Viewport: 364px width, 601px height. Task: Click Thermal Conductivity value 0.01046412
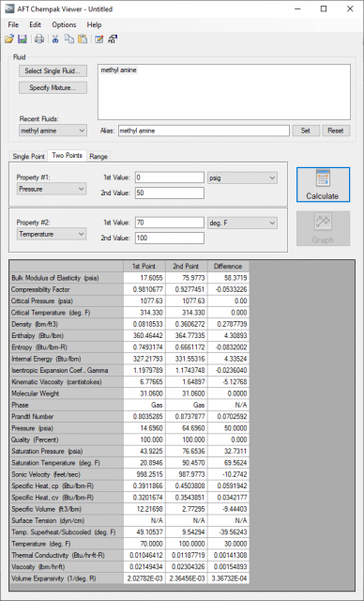pos(144,555)
